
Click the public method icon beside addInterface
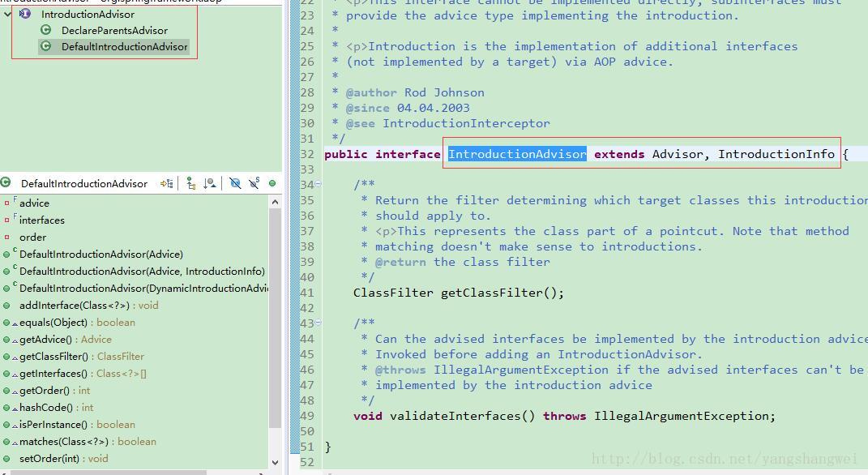coord(7,306)
